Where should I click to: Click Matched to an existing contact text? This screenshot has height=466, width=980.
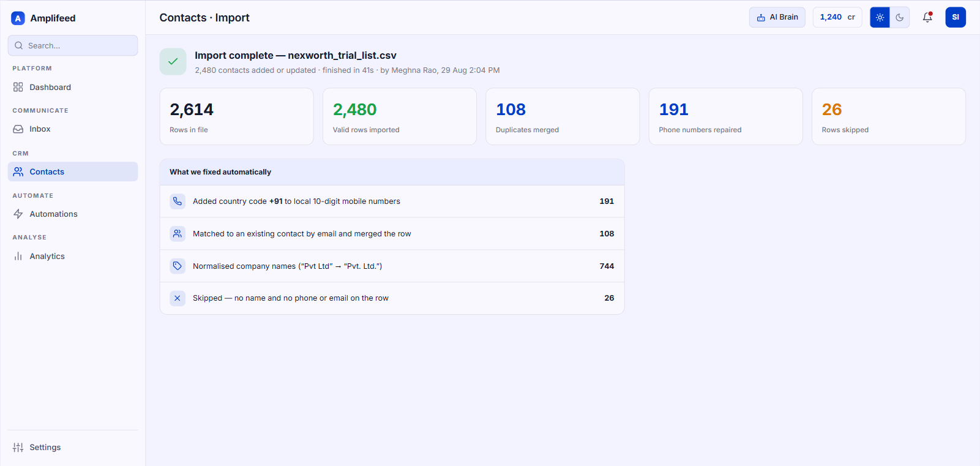click(x=302, y=234)
